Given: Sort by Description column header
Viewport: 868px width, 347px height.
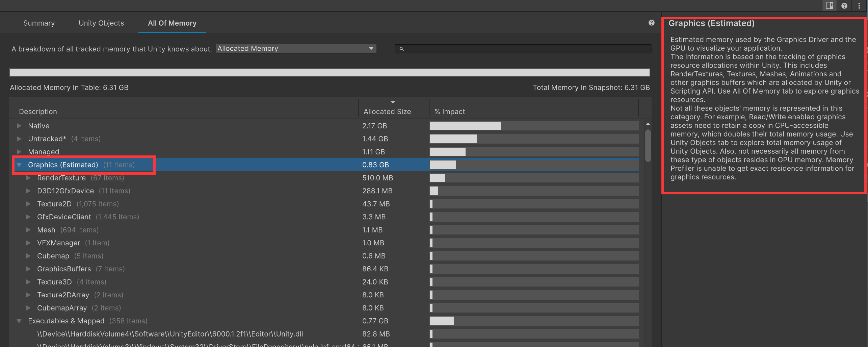Looking at the screenshot, I should click(x=38, y=111).
